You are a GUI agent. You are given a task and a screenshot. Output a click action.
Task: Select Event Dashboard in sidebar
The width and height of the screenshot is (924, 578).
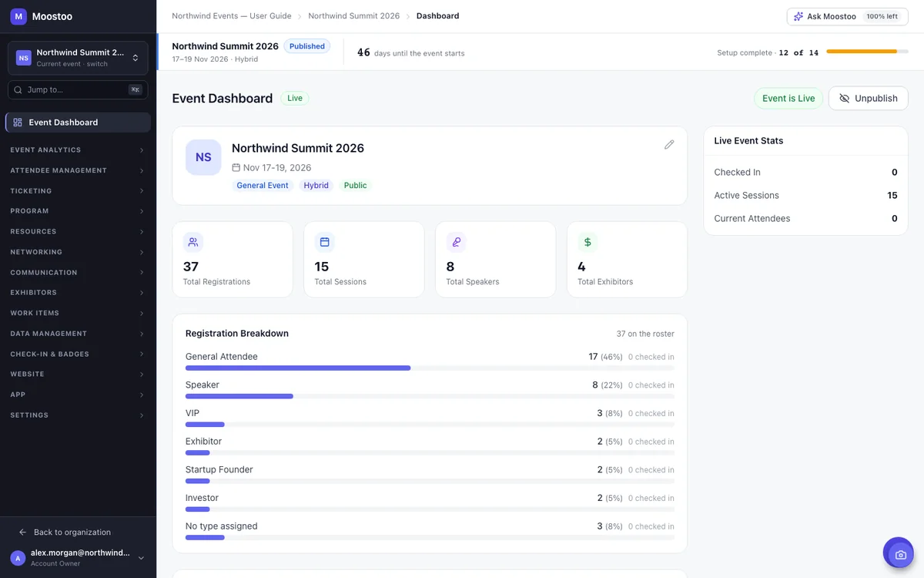pos(78,123)
